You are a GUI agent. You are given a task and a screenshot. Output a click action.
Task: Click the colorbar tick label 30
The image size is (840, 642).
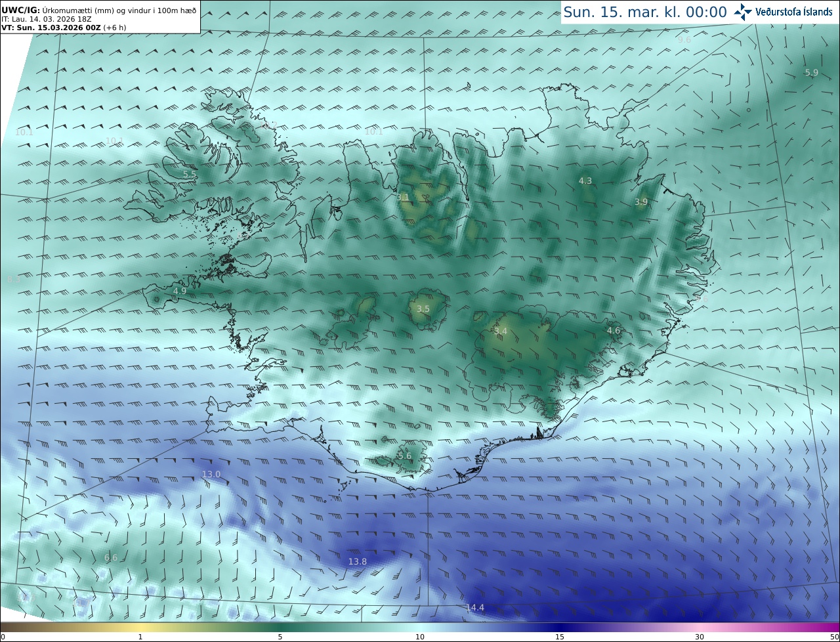(x=700, y=637)
